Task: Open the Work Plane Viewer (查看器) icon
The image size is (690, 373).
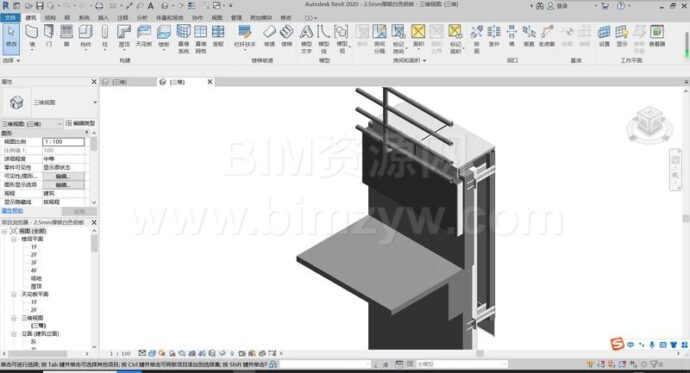Action: 657,36
